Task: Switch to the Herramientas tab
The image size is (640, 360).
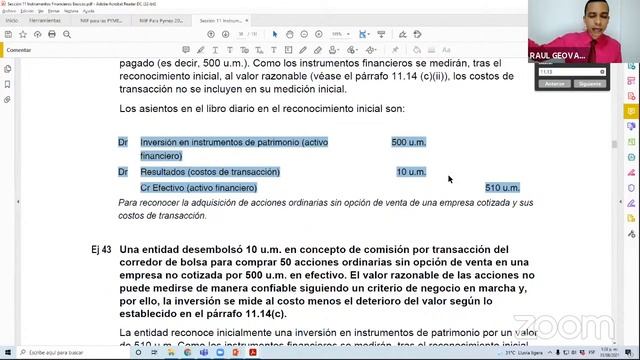Action: tap(45, 20)
